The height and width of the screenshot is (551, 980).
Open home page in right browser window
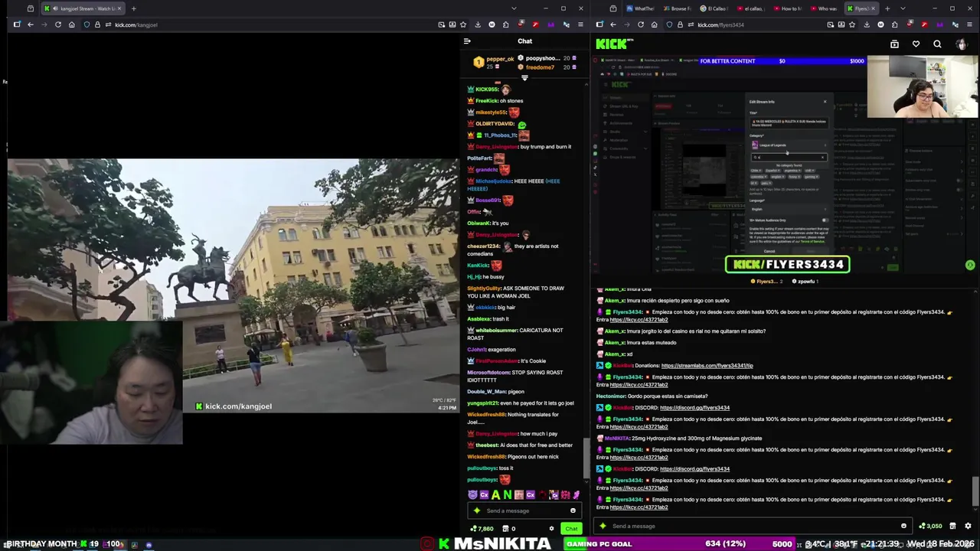[x=654, y=24]
